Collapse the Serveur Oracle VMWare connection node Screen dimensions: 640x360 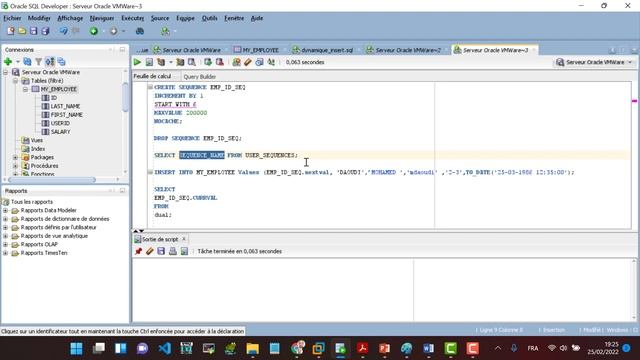click(x=6, y=72)
